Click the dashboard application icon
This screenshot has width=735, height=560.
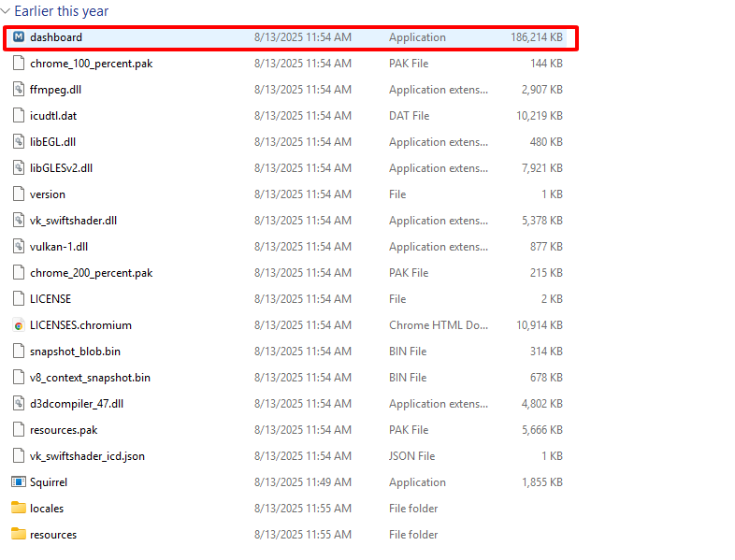[x=19, y=37]
